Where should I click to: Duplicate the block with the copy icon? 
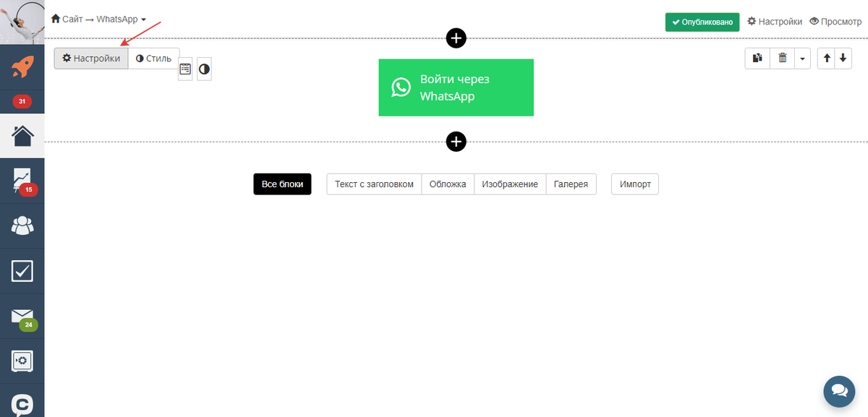tap(757, 59)
